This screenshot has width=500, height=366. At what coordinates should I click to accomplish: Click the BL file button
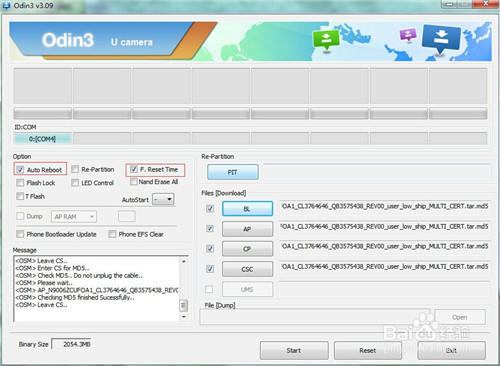coord(247,209)
